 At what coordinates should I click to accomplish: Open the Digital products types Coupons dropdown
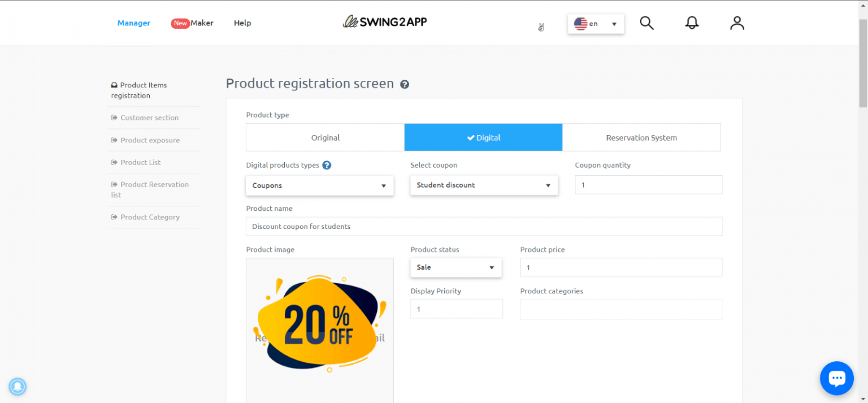(319, 185)
